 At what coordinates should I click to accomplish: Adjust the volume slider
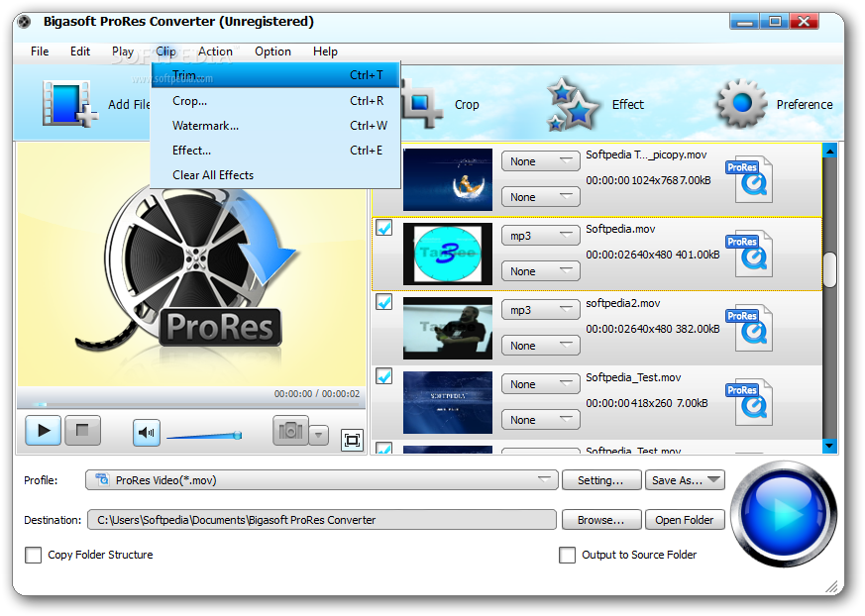[x=204, y=436]
